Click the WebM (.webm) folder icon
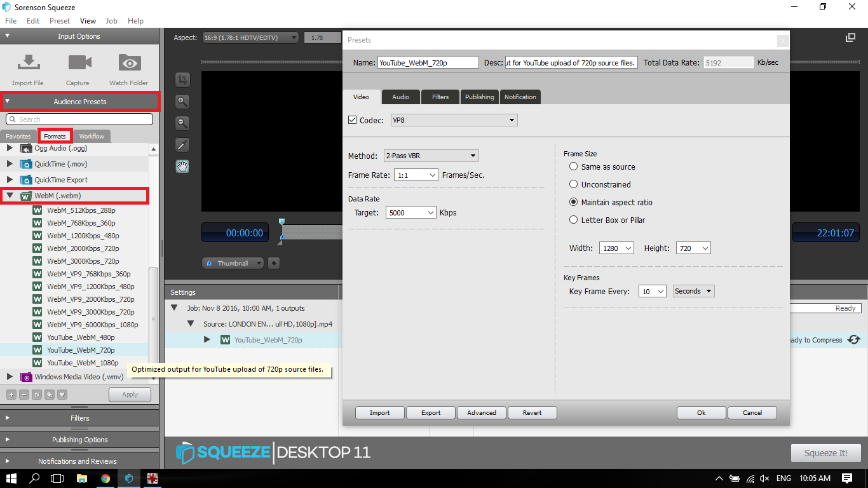This screenshot has height=488, width=868. pyautogui.click(x=26, y=196)
